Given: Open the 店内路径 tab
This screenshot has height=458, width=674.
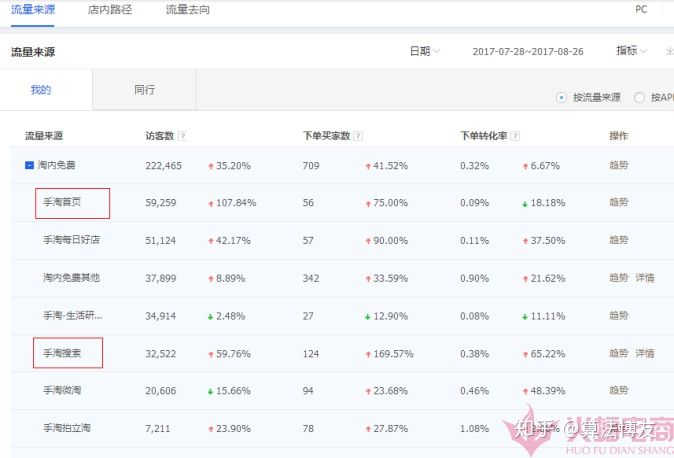Looking at the screenshot, I should [110, 9].
